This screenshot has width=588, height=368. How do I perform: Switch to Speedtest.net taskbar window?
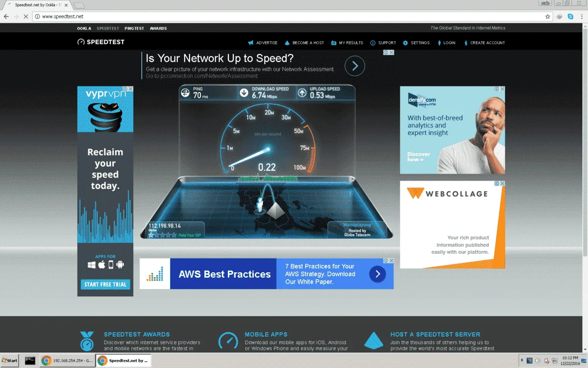pyautogui.click(x=123, y=361)
